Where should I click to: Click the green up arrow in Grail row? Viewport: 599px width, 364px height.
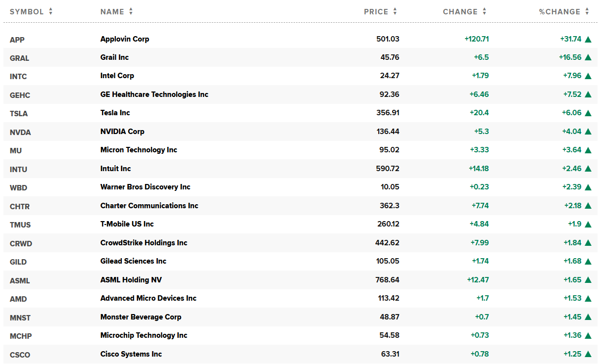[588, 57]
